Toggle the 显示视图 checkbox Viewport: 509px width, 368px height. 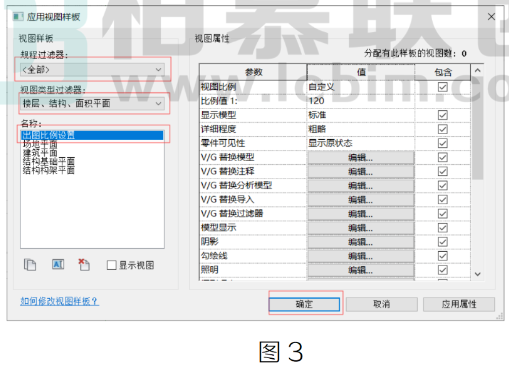coord(112,265)
